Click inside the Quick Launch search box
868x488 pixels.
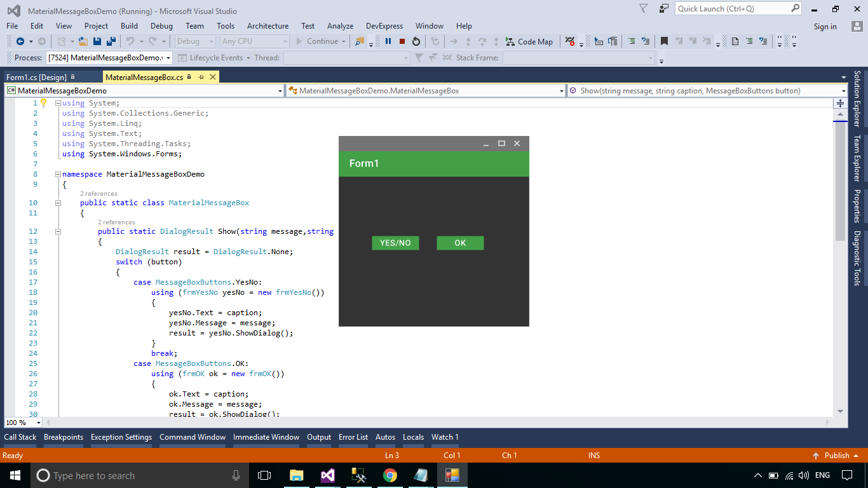(731, 8)
